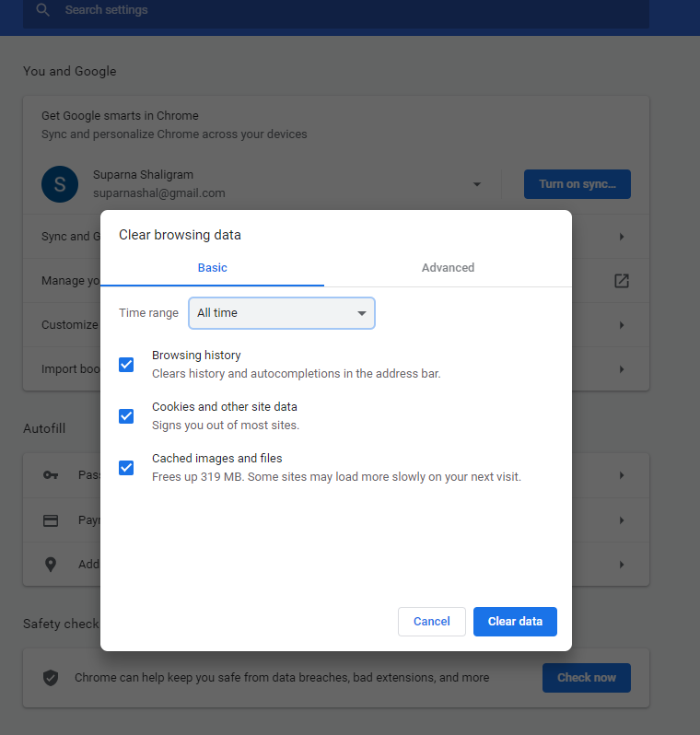Click the key icon for Passwords
Viewport: 700px width, 735px height.
tap(51, 475)
